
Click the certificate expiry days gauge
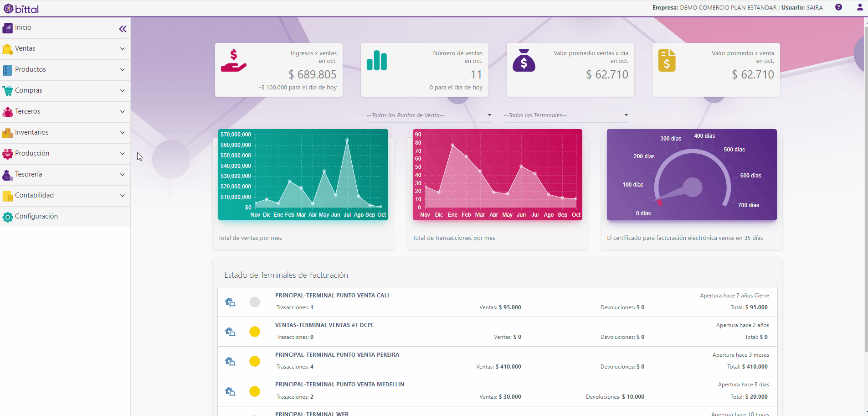tap(692, 175)
